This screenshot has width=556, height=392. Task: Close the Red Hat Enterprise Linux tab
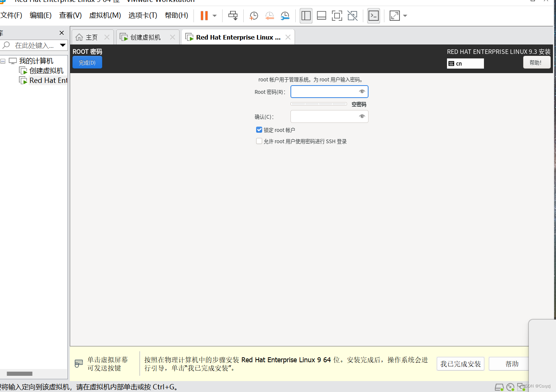pos(288,37)
